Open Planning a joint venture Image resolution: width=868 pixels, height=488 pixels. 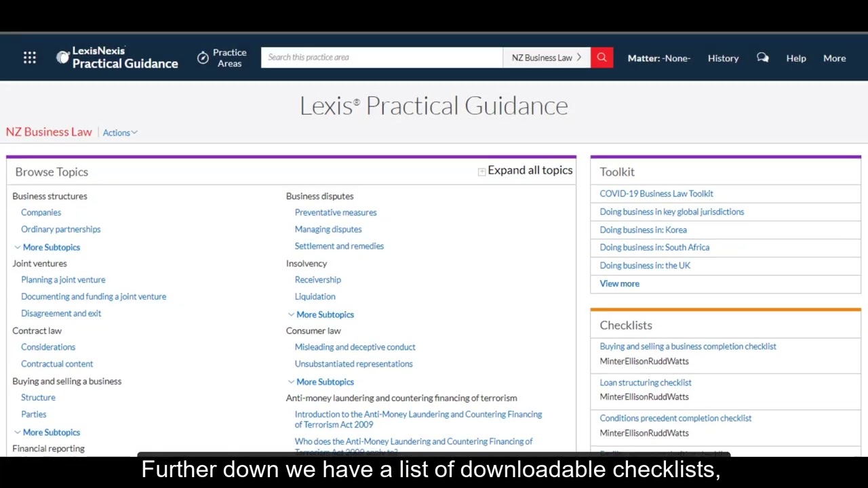point(63,279)
